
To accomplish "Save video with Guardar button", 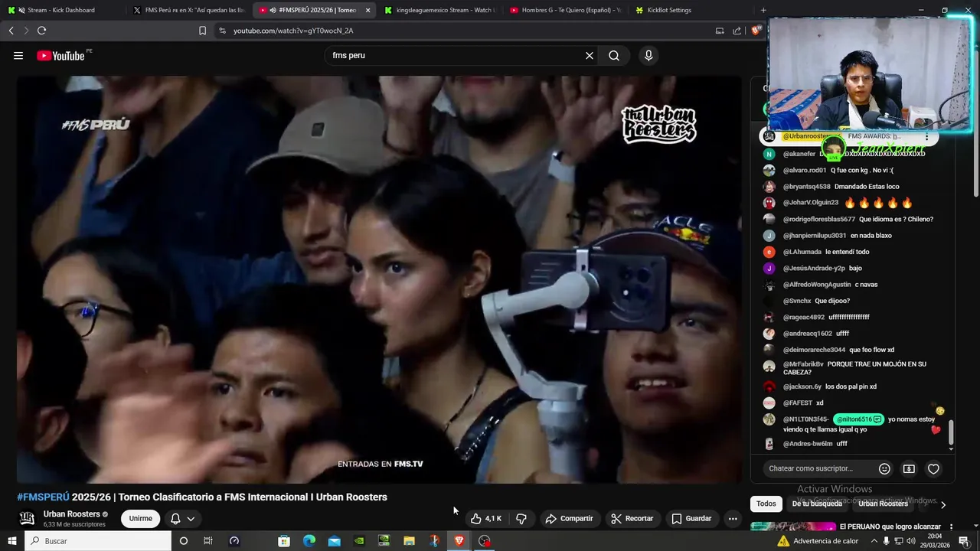I will 691,519.
